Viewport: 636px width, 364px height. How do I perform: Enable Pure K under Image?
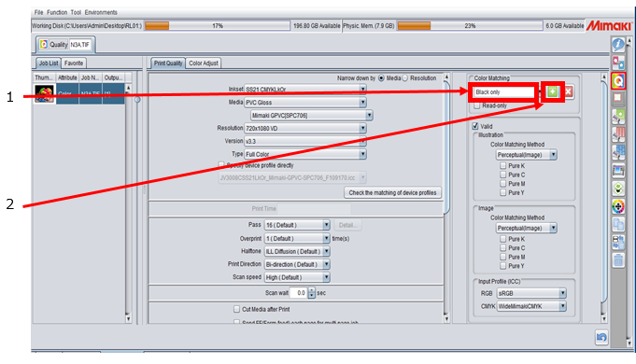click(503, 239)
